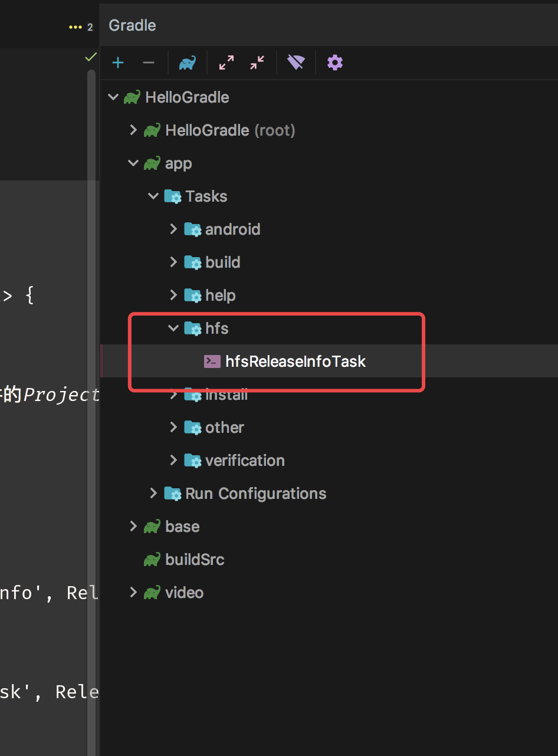
Task: Click the build folder gear icon
Action: [x=193, y=262]
